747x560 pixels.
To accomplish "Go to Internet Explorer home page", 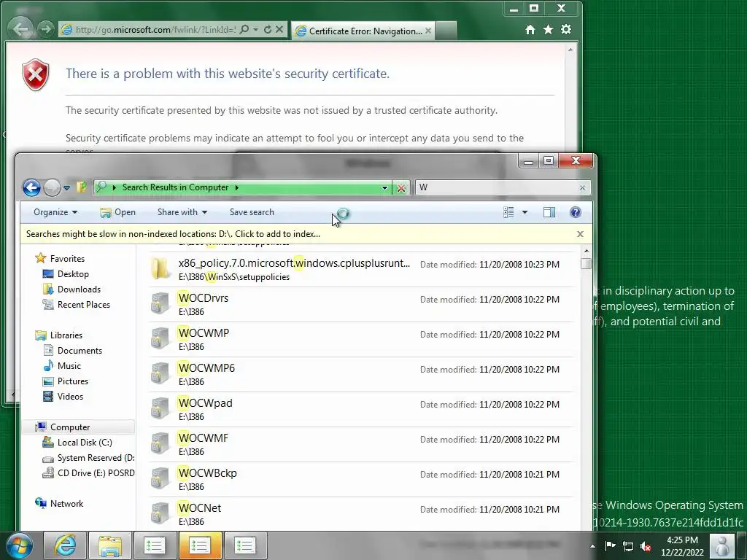I will (x=530, y=29).
